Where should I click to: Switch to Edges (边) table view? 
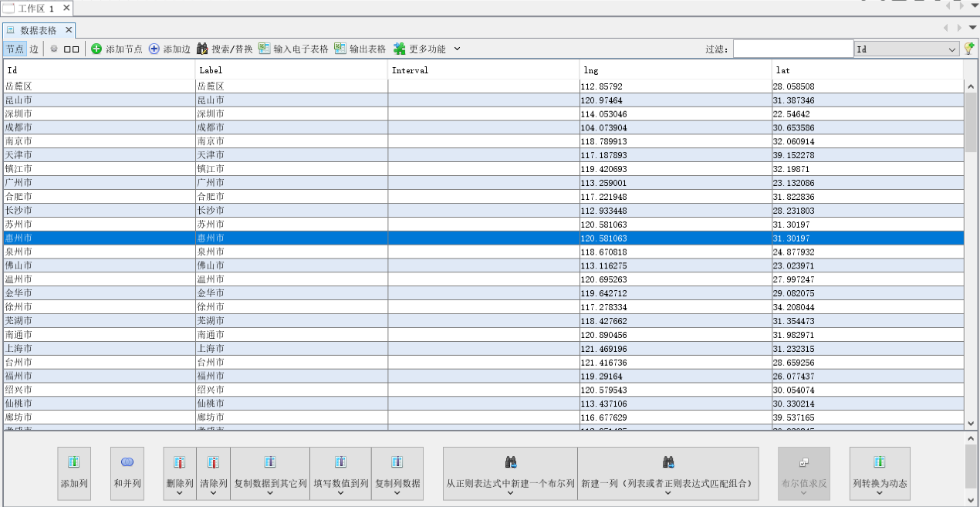pos(34,49)
